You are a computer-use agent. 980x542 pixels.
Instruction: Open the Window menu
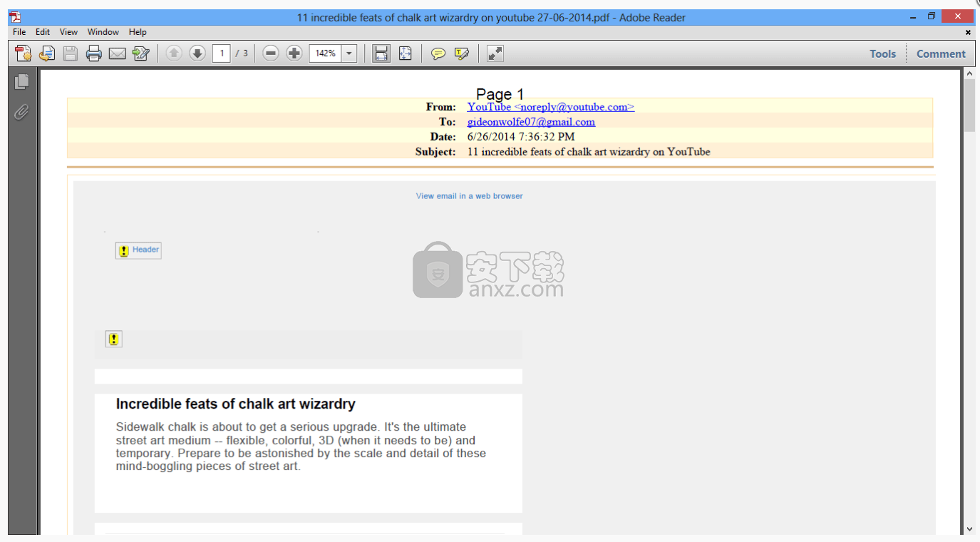point(103,32)
